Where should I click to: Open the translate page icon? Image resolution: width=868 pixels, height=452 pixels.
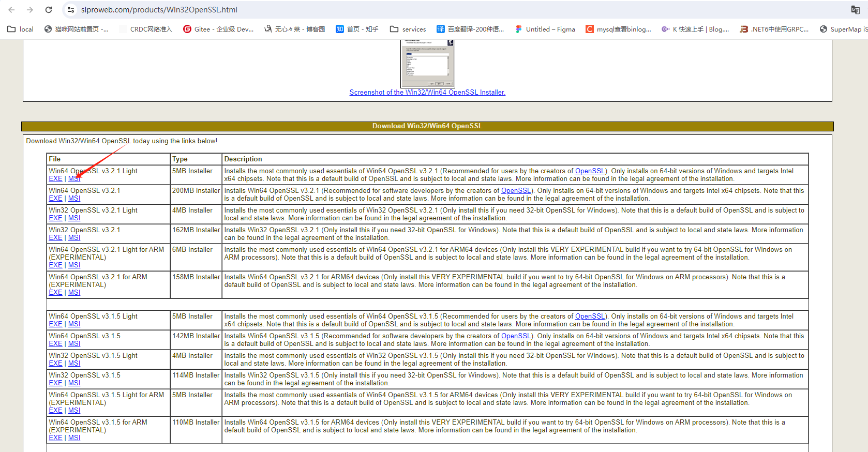pos(856,10)
